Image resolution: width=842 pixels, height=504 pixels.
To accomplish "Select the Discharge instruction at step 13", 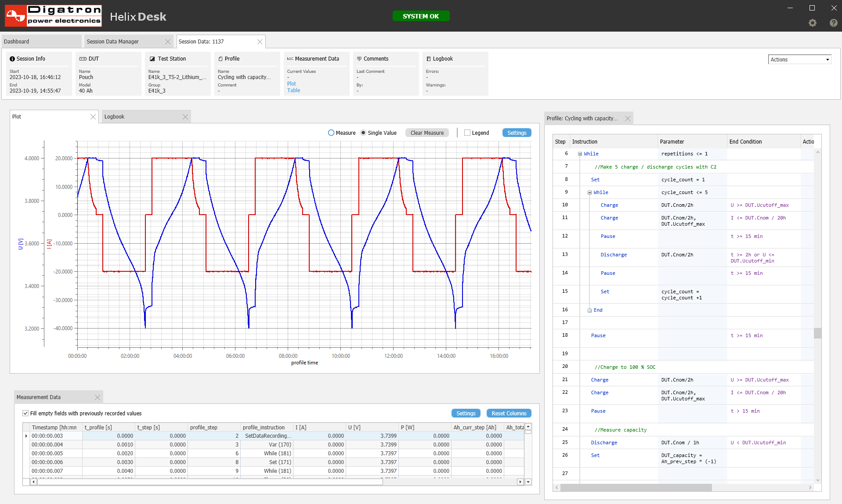I will coord(614,255).
